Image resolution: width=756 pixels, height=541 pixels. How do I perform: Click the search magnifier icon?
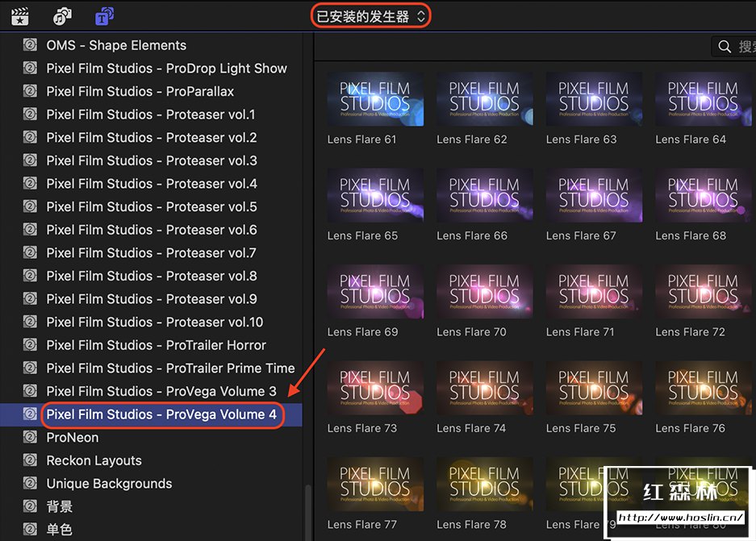click(725, 46)
